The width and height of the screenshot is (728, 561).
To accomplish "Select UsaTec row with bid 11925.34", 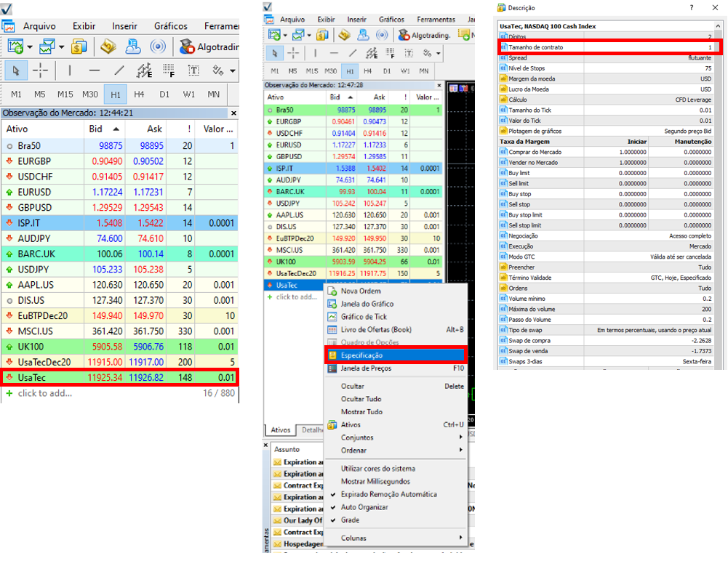I will point(120,377).
